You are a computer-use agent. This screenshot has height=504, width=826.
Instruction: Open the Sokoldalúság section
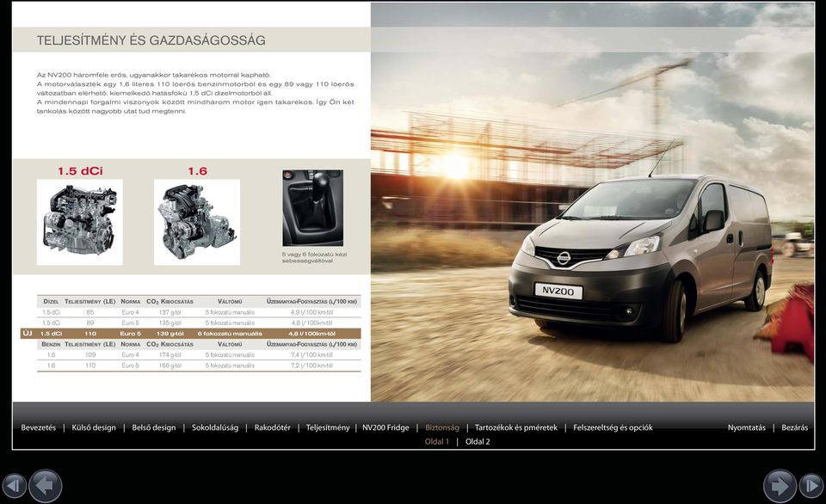click(x=215, y=427)
